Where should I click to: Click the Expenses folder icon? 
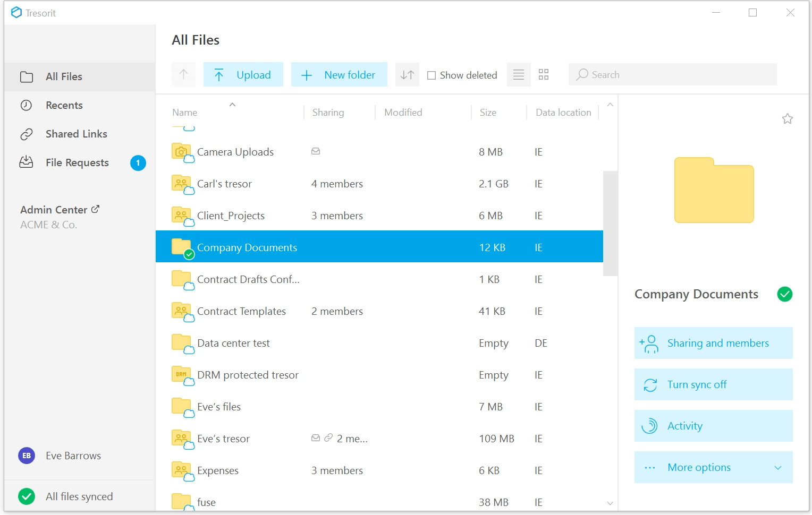(x=182, y=470)
